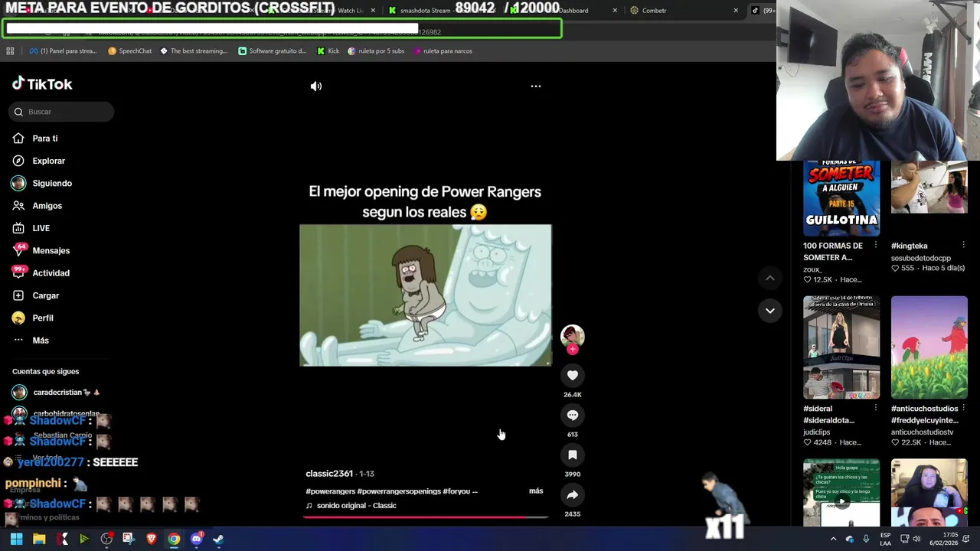Image resolution: width=980 pixels, height=551 pixels.
Task: Open Discord from taskbar
Action: (x=196, y=539)
